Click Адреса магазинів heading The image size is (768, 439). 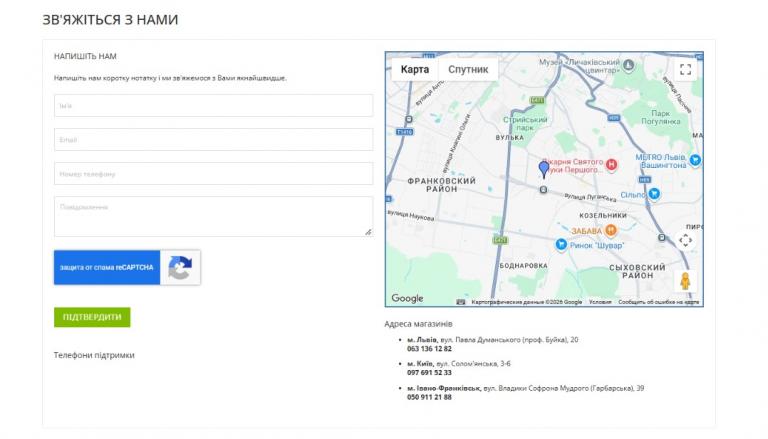coord(418,324)
